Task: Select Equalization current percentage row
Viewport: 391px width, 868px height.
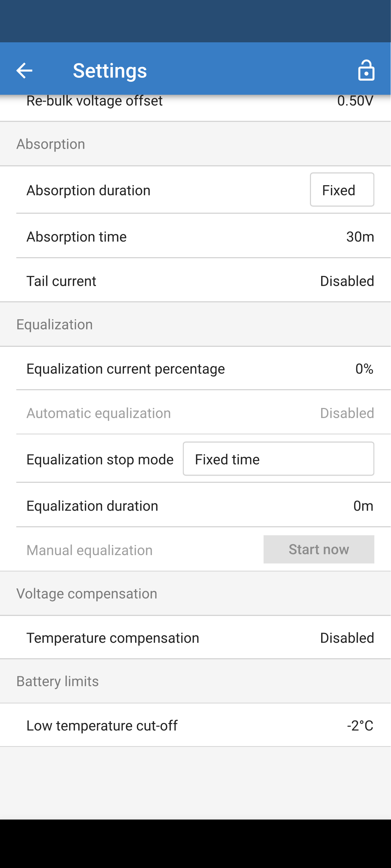Action: pos(195,369)
